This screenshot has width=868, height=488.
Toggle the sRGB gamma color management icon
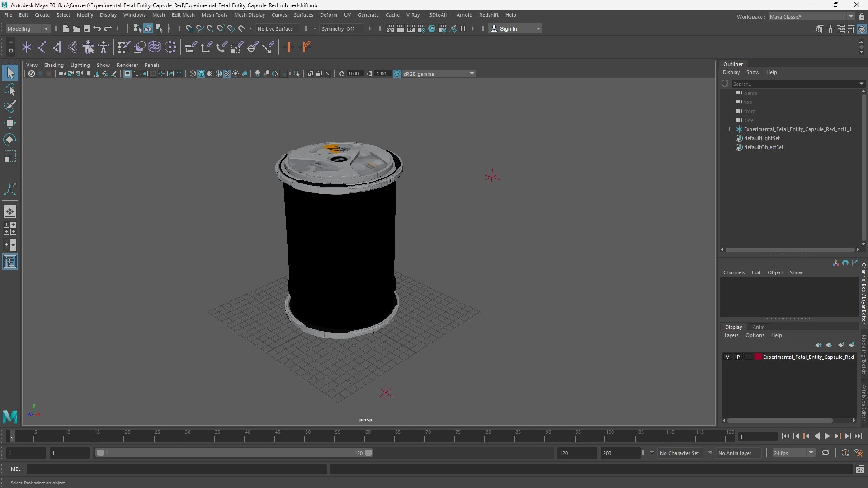tap(396, 74)
